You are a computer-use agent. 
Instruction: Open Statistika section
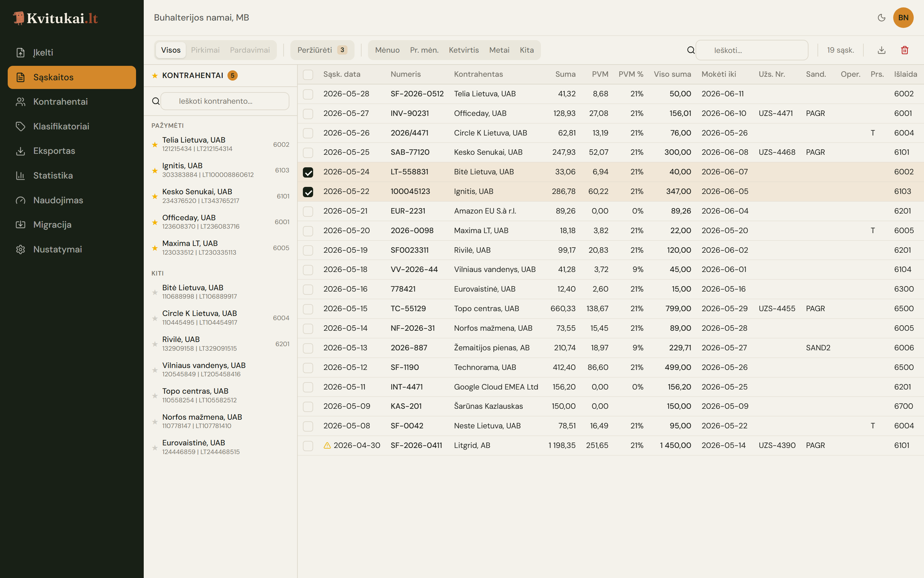click(x=72, y=175)
